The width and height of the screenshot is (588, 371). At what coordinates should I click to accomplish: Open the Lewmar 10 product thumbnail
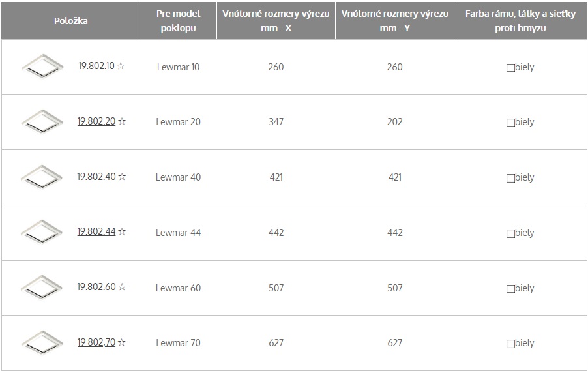[42, 67]
